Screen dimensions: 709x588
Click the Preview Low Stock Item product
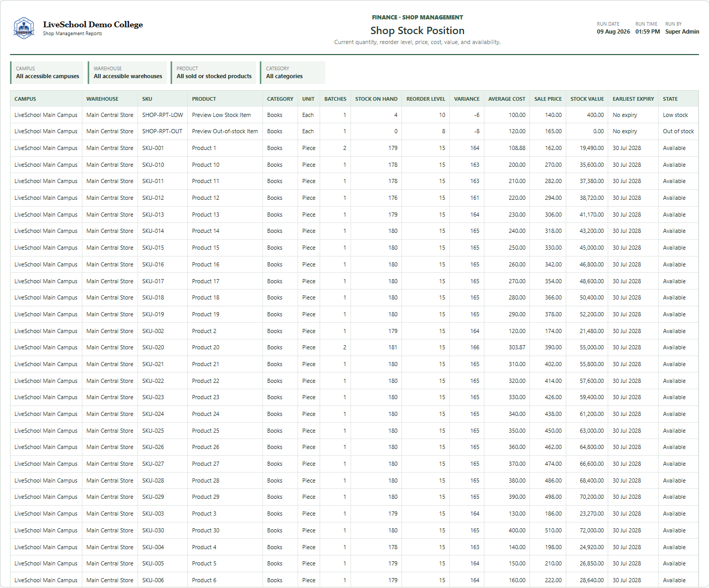tap(221, 115)
